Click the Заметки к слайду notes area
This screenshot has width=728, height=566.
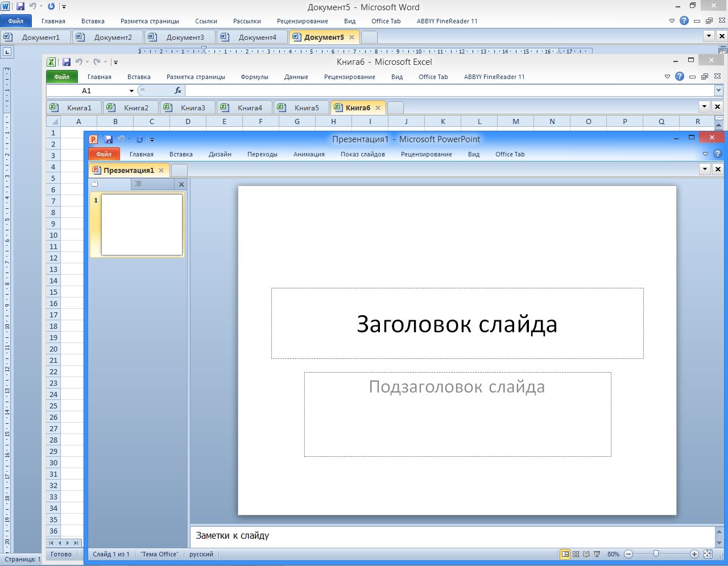coord(452,536)
